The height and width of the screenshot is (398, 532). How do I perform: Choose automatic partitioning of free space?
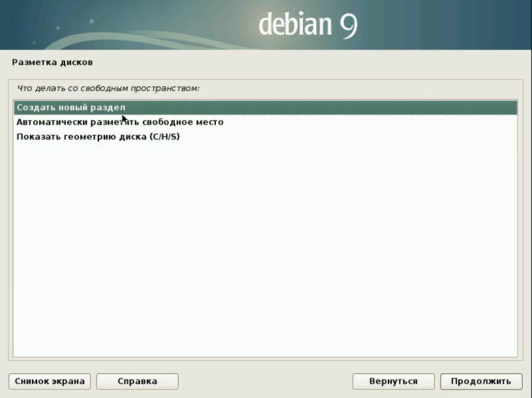(x=120, y=122)
